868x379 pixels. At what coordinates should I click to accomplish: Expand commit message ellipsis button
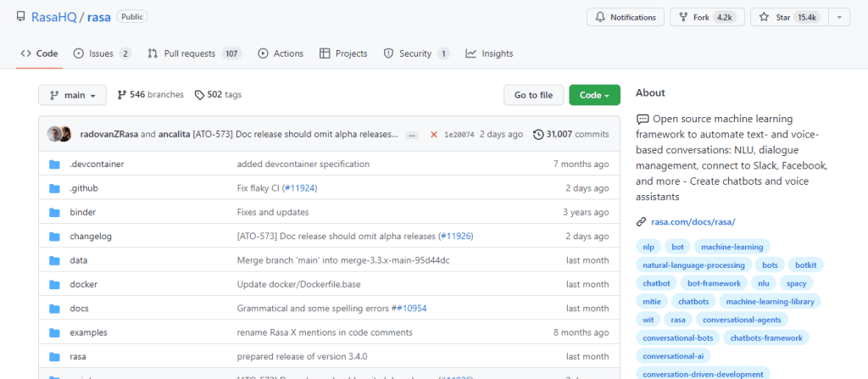pyautogui.click(x=412, y=135)
